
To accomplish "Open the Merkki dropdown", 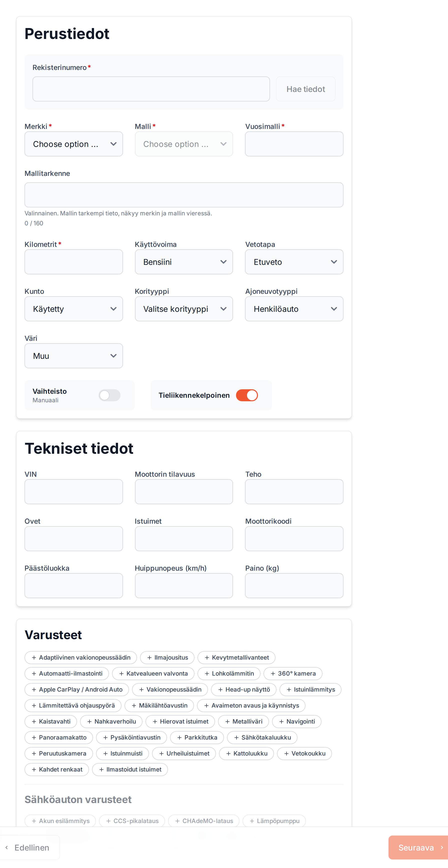I will pyautogui.click(x=73, y=144).
